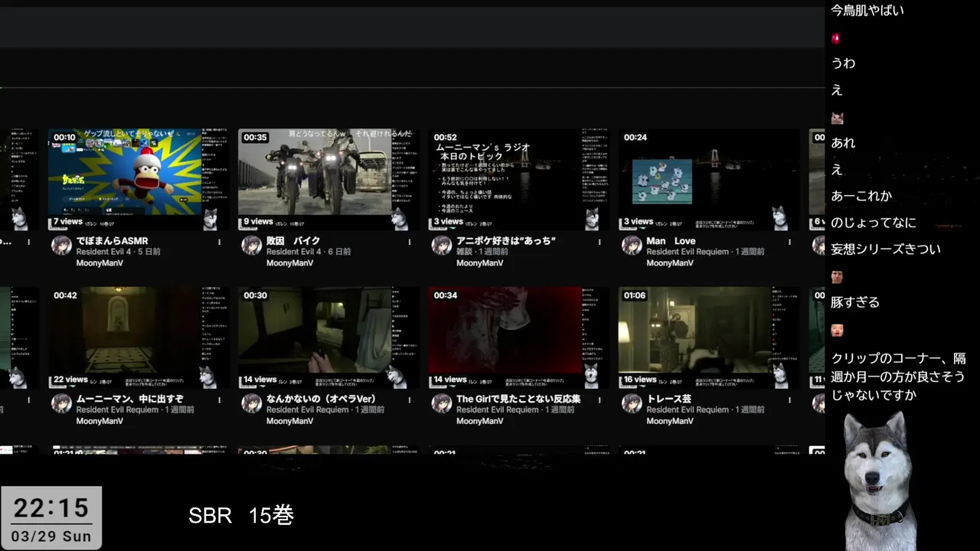The width and height of the screenshot is (980, 551).
Task: Open options menu for ムーニーマン、中に出すぞ clip
Action: click(219, 399)
